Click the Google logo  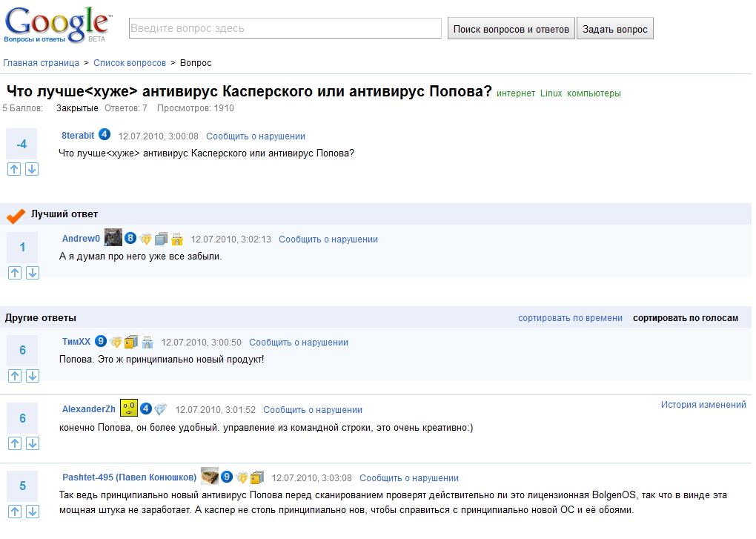pyautogui.click(x=57, y=24)
